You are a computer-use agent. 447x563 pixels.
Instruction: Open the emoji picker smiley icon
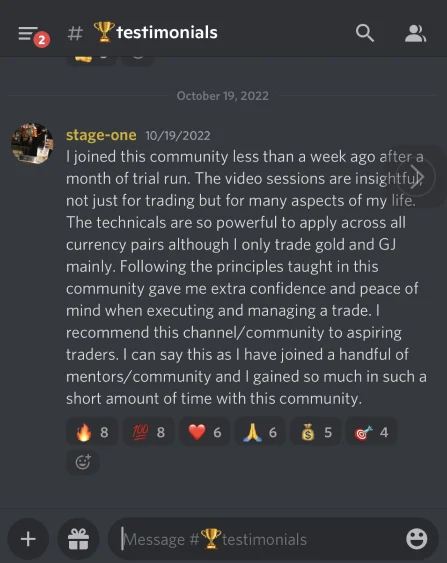(416, 539)
